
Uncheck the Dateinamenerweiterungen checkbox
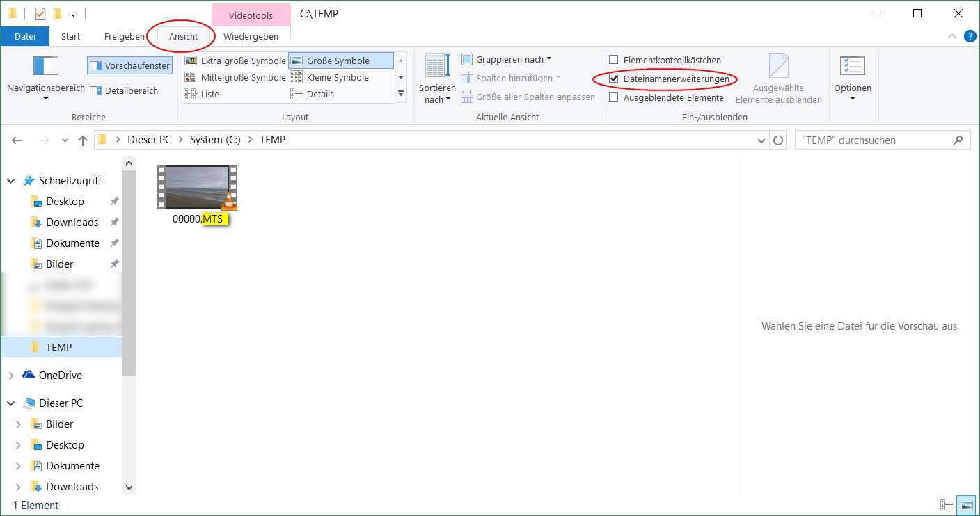click(x=614, y=79)
